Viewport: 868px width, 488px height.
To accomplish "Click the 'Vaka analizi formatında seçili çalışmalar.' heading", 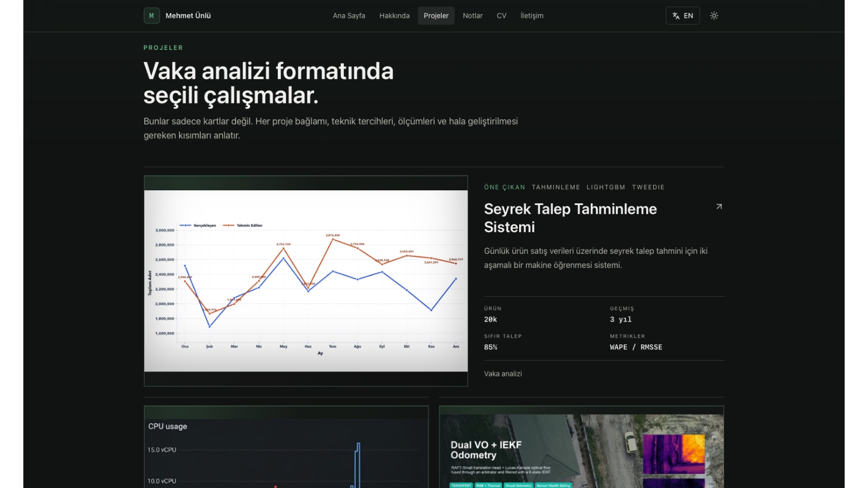I will click(x=269, y=83).
